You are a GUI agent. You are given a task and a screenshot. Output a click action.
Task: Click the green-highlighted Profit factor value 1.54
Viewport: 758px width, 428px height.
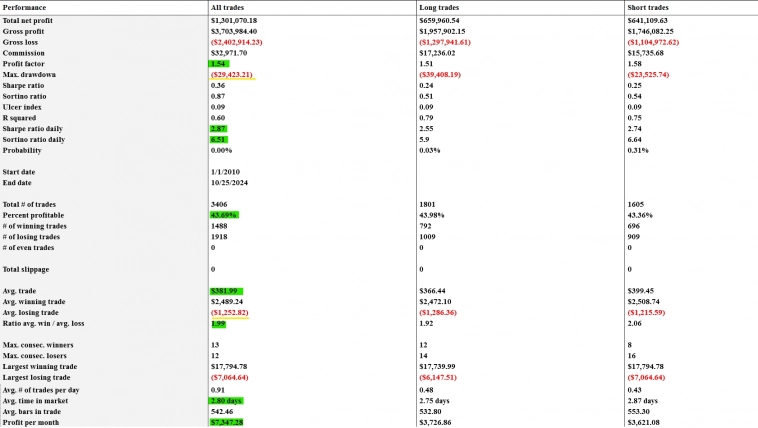tap(219, 63)
